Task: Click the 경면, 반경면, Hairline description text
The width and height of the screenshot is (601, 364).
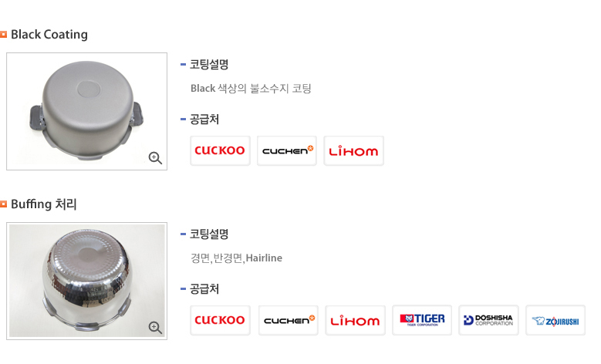Action: click(236, 258)
